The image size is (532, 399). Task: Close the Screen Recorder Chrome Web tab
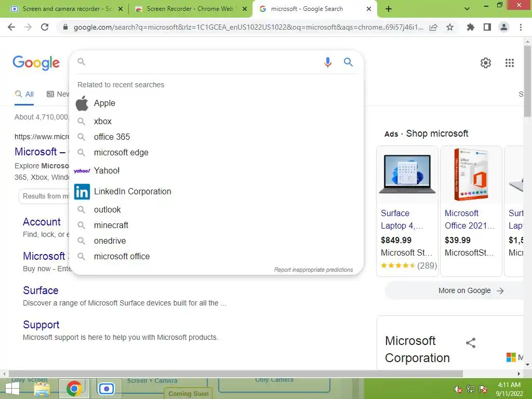pos(244,9)
